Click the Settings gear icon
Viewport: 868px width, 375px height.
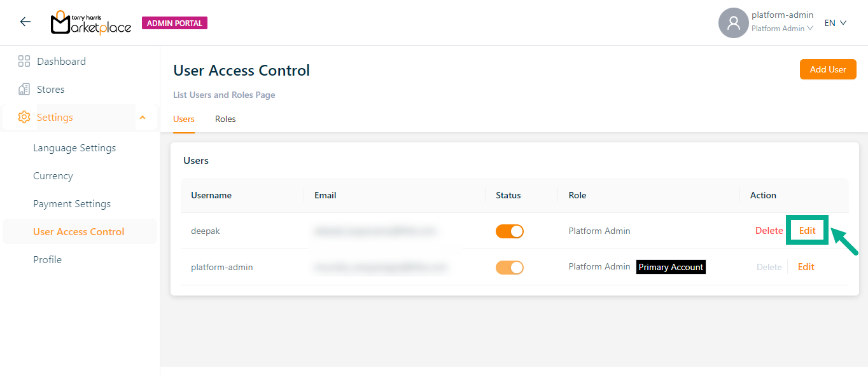24,118
